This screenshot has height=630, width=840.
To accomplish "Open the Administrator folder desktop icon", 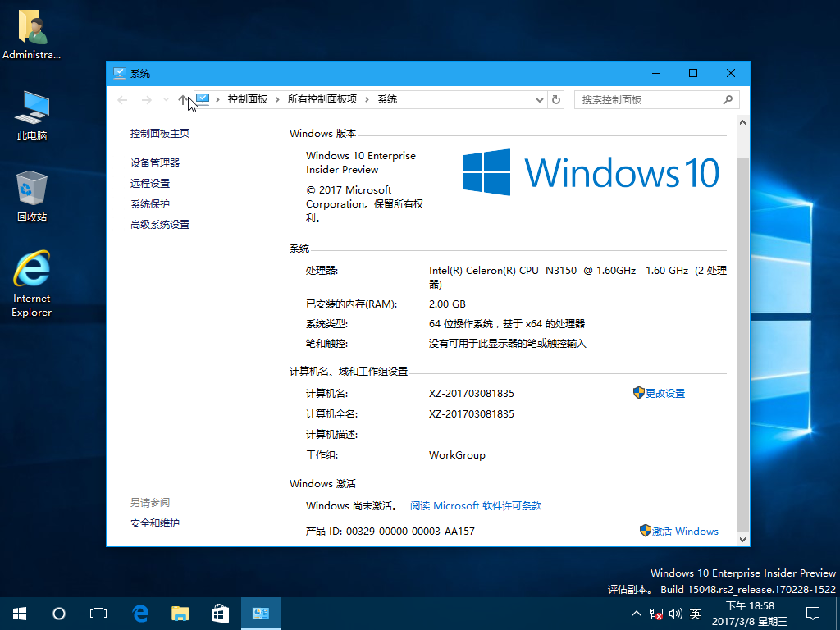I will coord(32,34).
